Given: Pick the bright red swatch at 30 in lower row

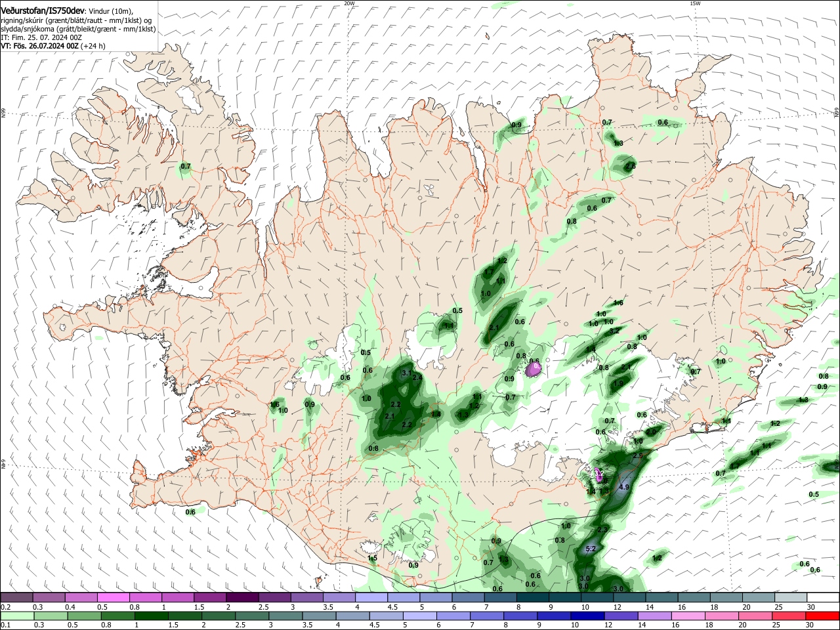Looking at the screenshot, I should [823, 616].
